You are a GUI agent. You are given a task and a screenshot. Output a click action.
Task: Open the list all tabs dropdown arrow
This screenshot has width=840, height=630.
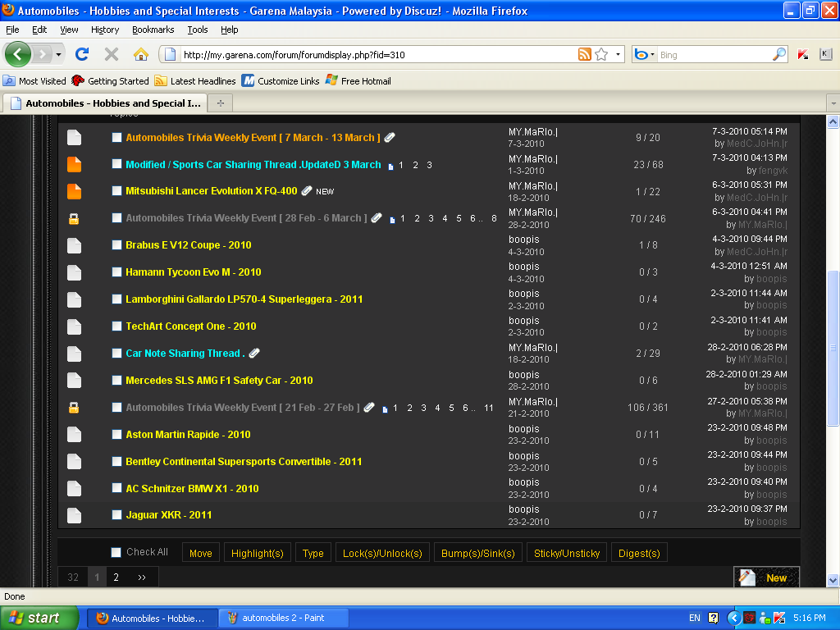pos(833,103)
